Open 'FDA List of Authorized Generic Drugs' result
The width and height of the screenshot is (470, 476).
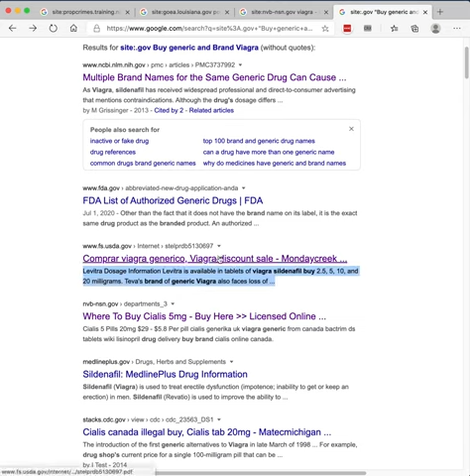point(173,200)
